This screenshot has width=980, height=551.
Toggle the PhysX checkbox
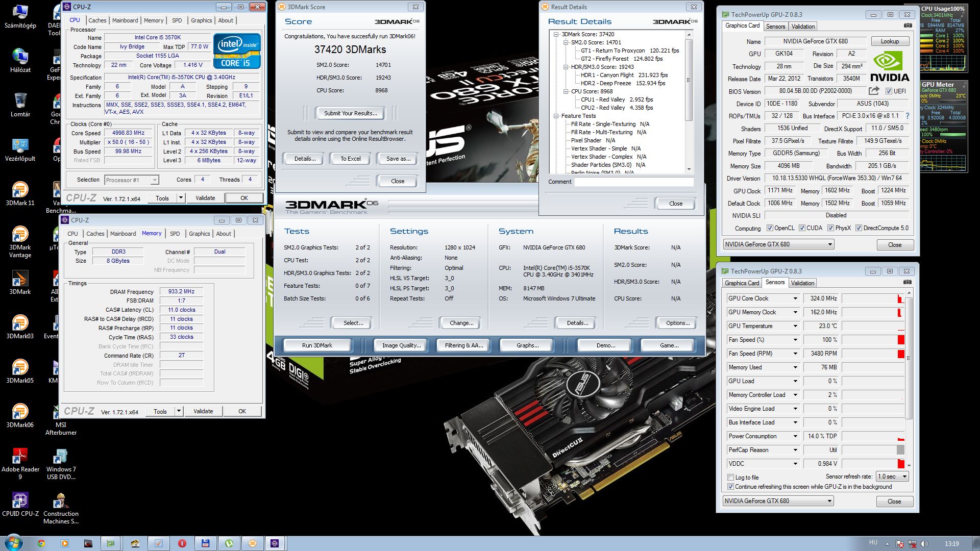pos(830,228)
